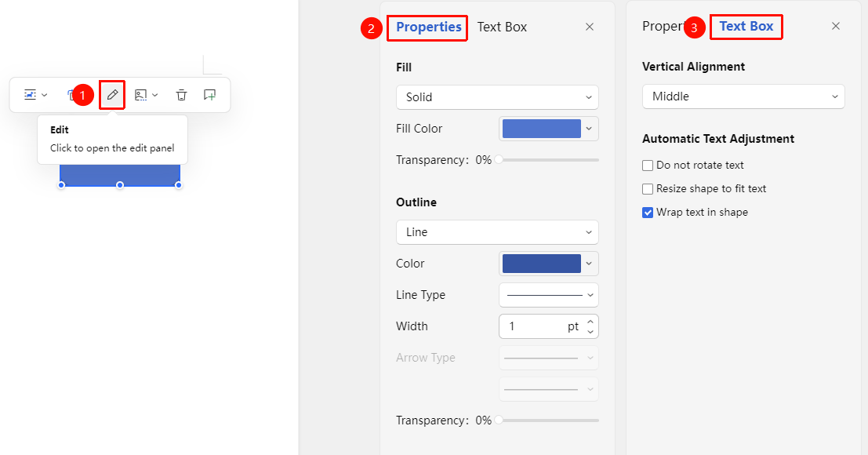Close the panel showing Fill settings
Screen dimensions: 868x455
coord(590,27)
